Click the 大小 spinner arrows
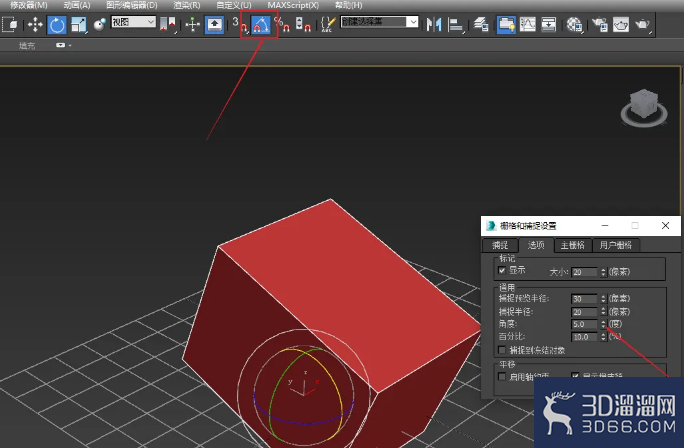Image resolution: width=684 pixels, height=448 pixels. coord(603,272)
